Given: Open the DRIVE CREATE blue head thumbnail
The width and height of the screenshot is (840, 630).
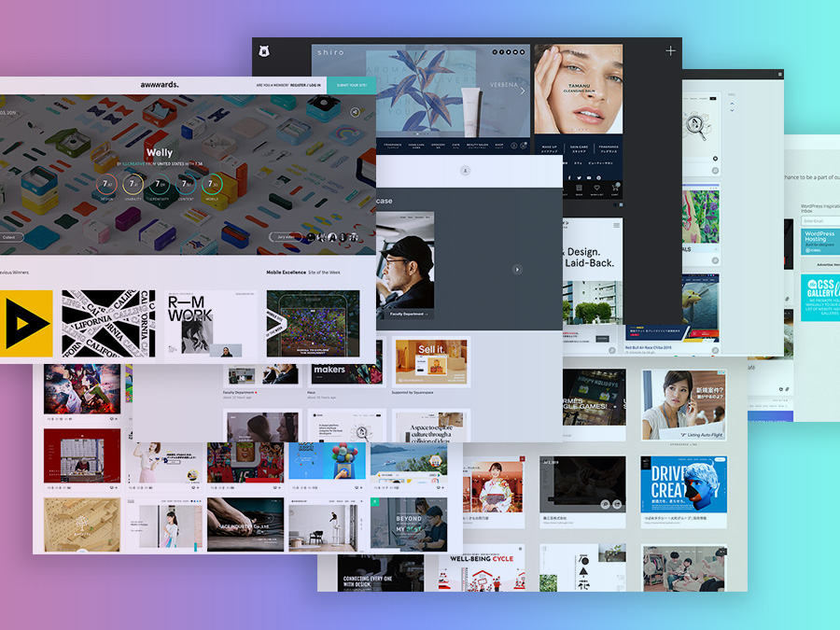Looking at the screenshot, I should pos(683,484).
